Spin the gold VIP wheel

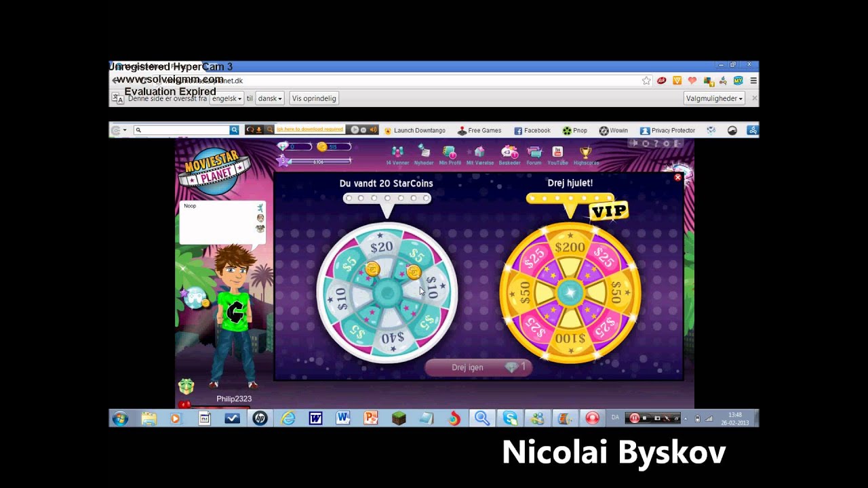570,293
